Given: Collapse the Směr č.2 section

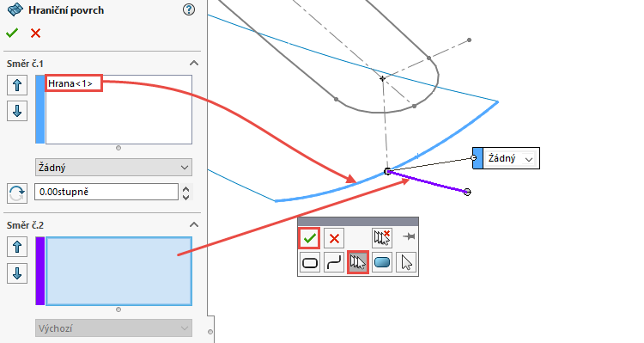Looking at the screenshot, I should (x=194, y=225).
